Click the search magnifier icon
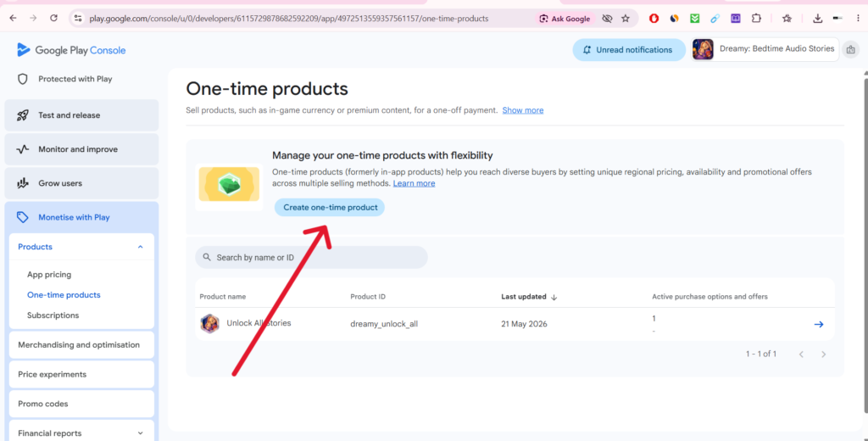 tap(207, 257)
